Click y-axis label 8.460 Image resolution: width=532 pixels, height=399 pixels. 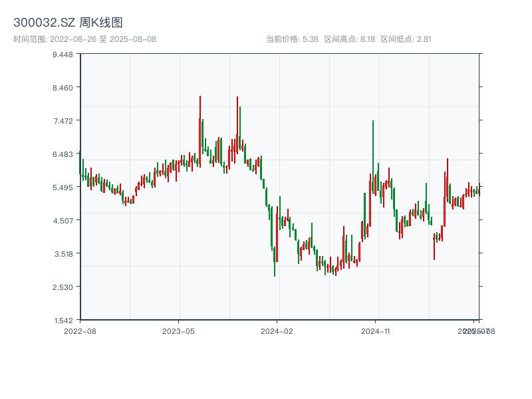click(x=63, y=88)
